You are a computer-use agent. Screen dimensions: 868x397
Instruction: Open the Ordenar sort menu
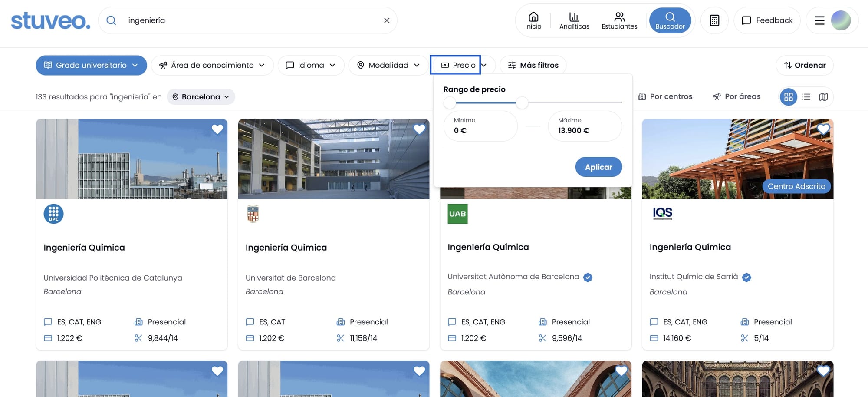point(805,65)
